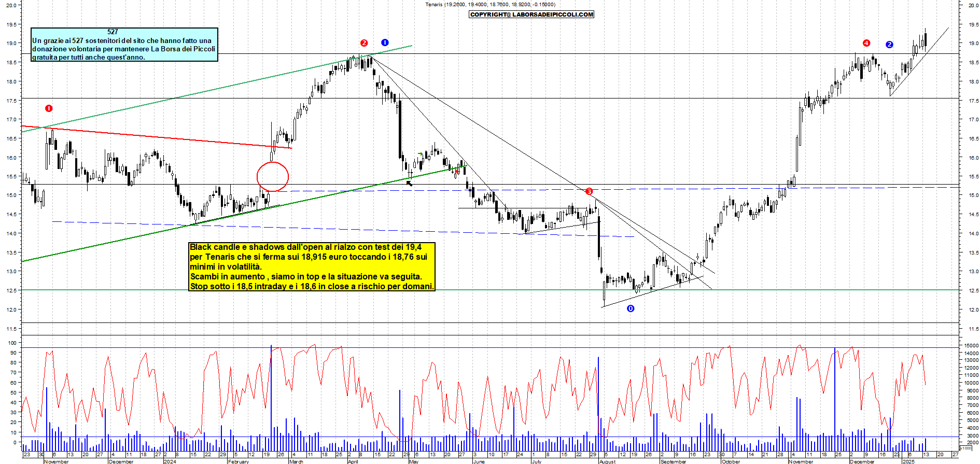
Task: Click the 'September' label on the date axis
Action: (x=673, y=461)
